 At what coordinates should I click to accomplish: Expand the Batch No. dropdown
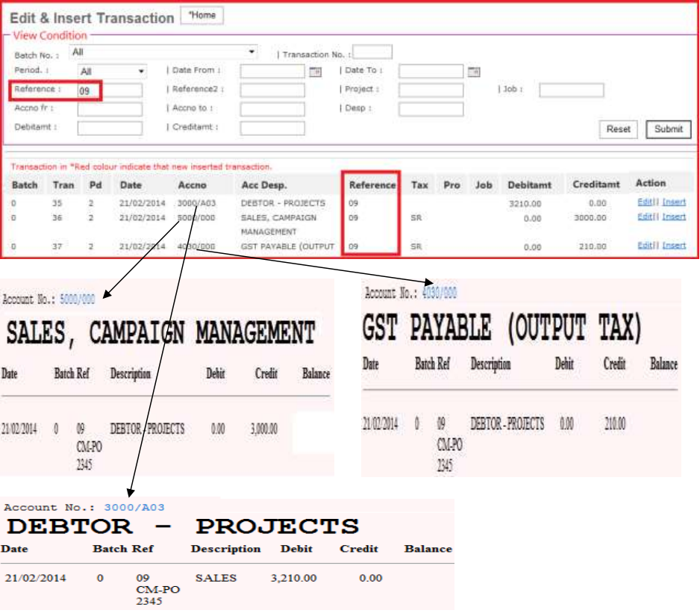[163, 52]
